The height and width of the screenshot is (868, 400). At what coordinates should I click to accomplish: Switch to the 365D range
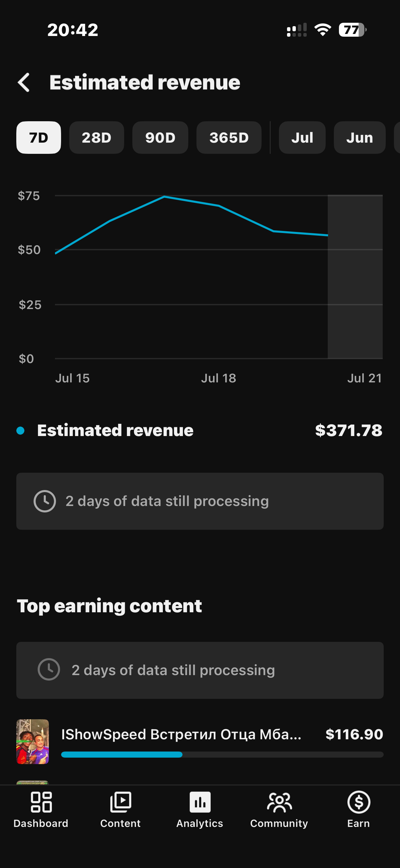coord(229,138)
